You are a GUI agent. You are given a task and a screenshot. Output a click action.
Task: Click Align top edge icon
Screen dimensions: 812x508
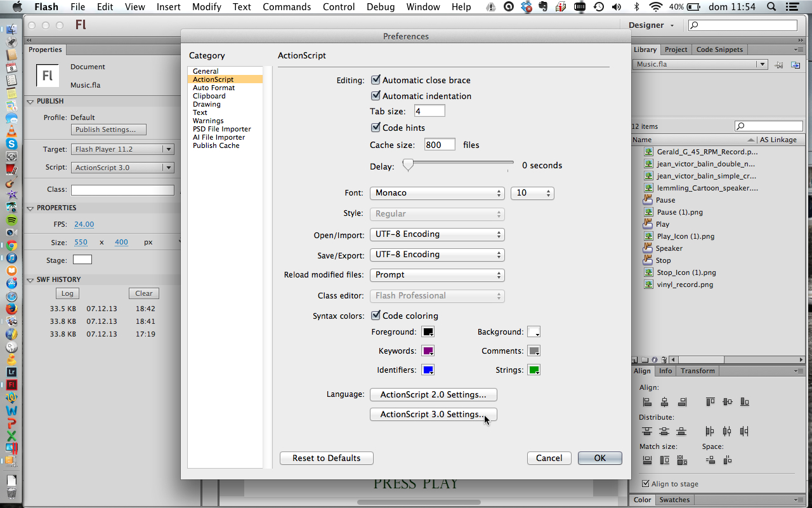[710, 402]
